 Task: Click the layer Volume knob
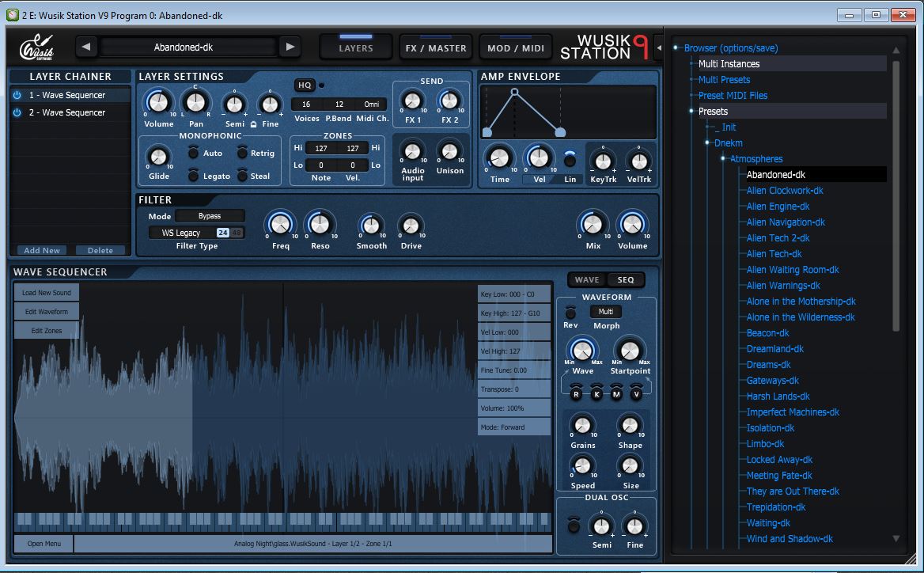coord(158,103)
